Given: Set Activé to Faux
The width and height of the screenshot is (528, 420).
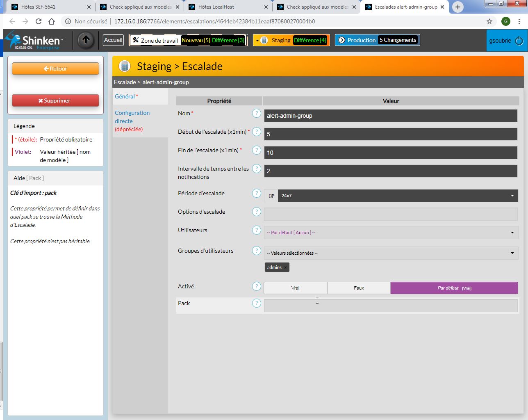Looking at the screenshot, I should pyautogui.click(x=359, y=288).
